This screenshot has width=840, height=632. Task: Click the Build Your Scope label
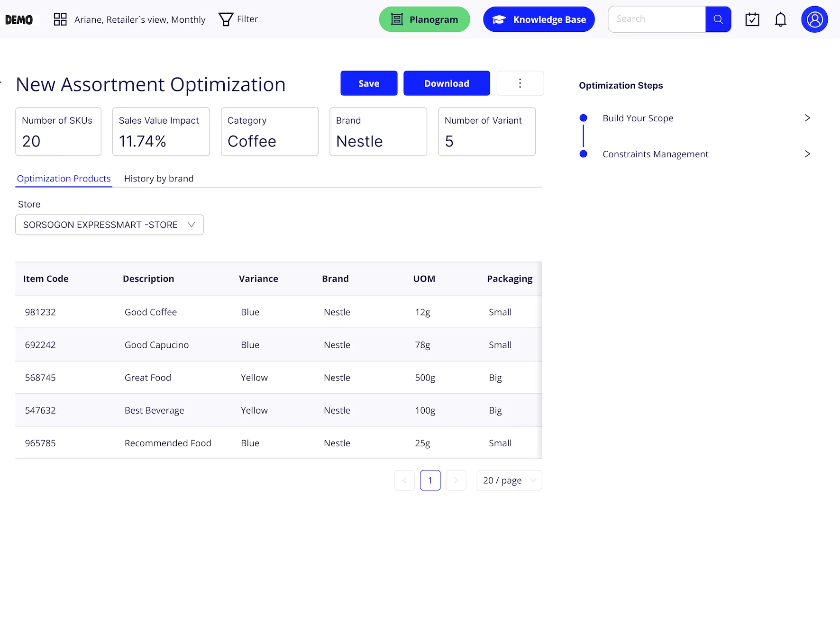[638, 118]
